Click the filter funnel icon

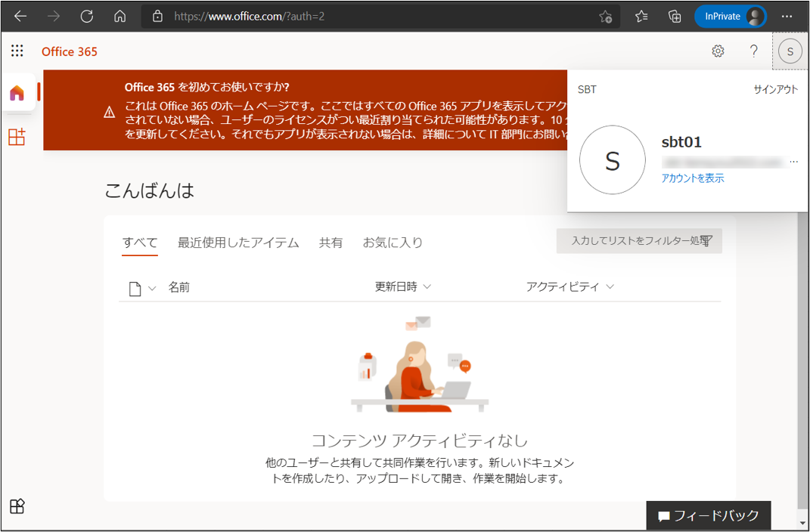click(708, 240)
